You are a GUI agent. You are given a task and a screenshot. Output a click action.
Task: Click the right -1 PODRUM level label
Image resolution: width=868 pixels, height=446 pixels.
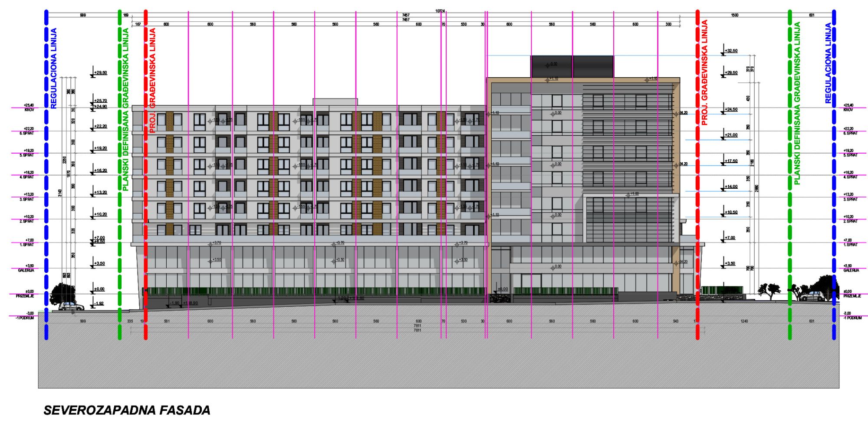point(852,318)
